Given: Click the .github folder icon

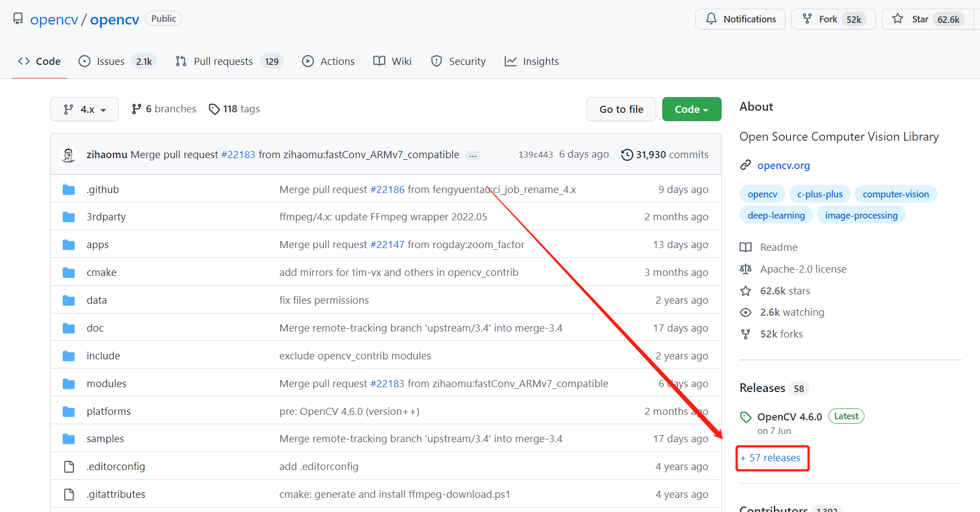Looking at the screenshot, I should click(69, 190).
